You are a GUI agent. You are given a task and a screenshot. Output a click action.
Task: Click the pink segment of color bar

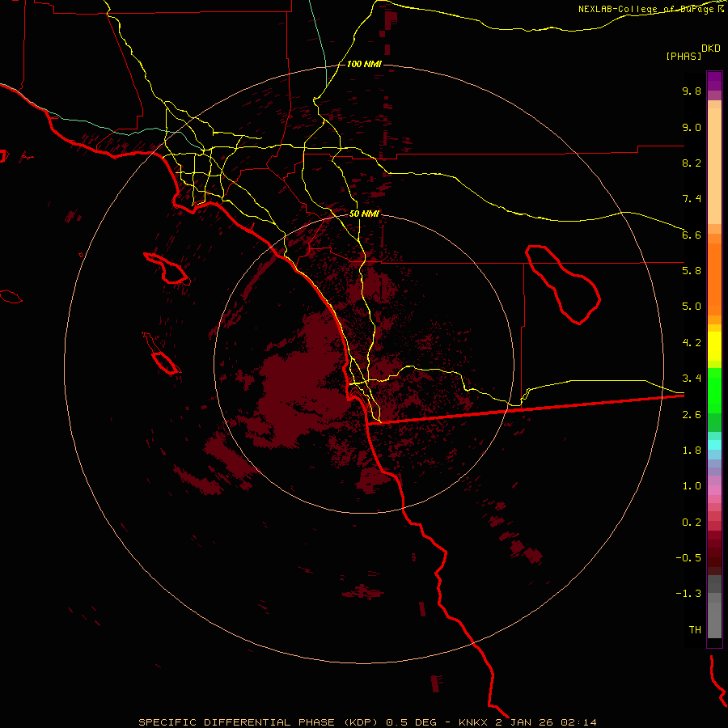point(714,490)
